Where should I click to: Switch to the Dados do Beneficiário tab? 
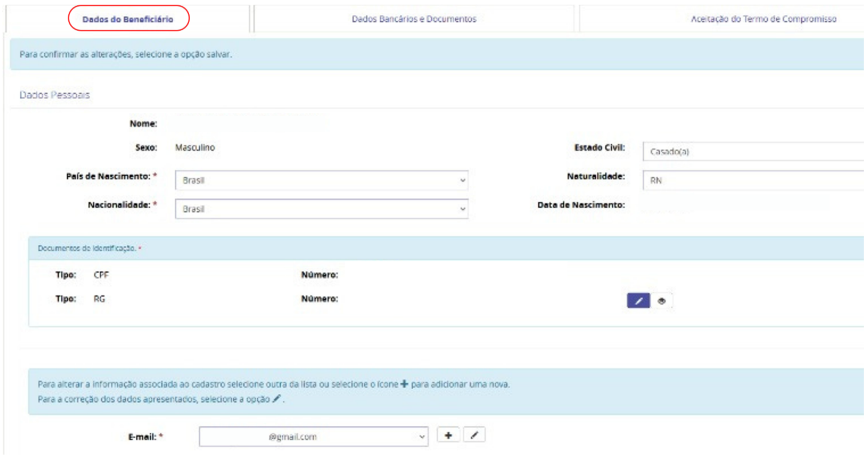click(x=128, y=19)
